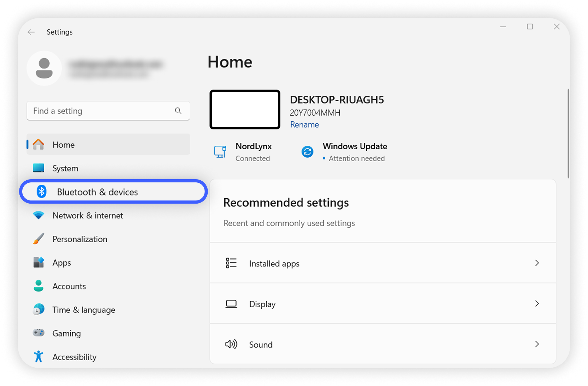Select the System settings icon

click(x=39, y=168)
